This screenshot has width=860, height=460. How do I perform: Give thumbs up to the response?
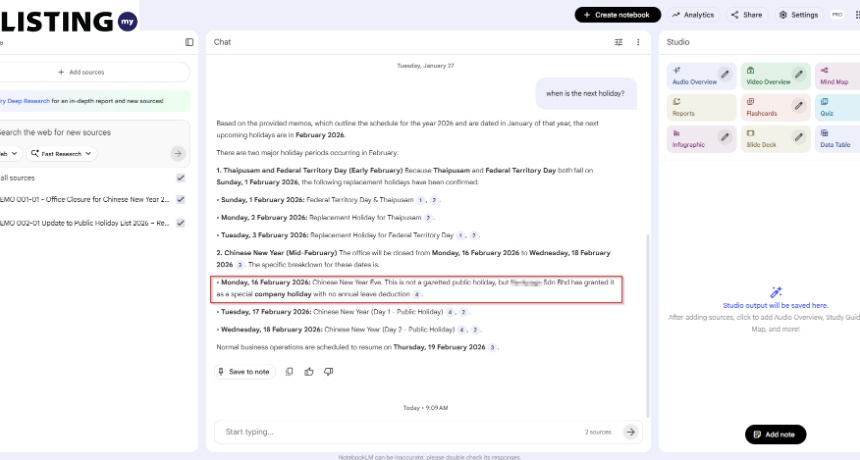(309, 372)
